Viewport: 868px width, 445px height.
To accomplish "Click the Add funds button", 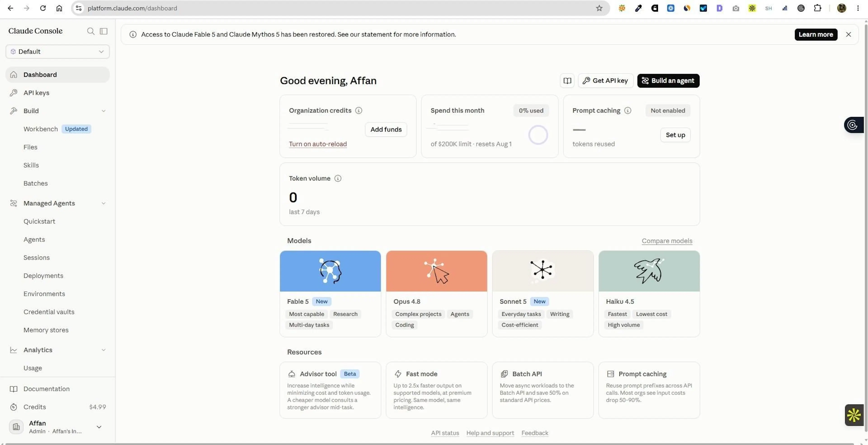I will [386, 129].
